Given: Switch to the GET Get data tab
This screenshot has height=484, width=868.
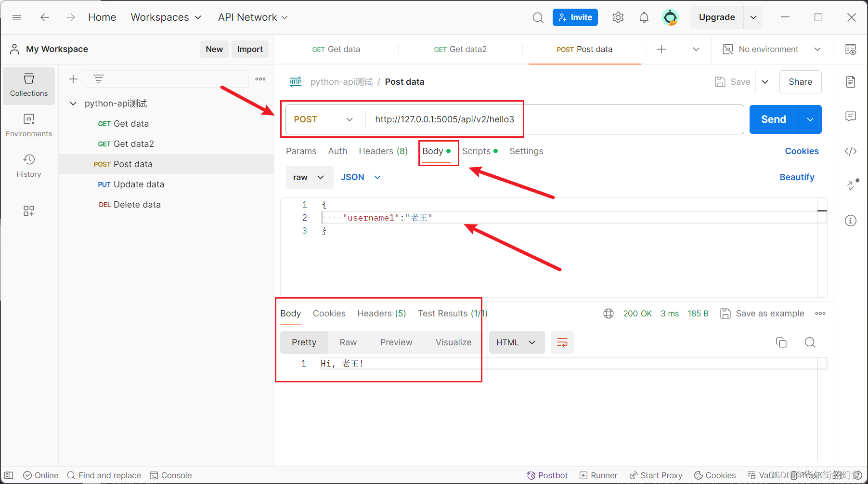Looking at the screenshot, I should [336, 49].
